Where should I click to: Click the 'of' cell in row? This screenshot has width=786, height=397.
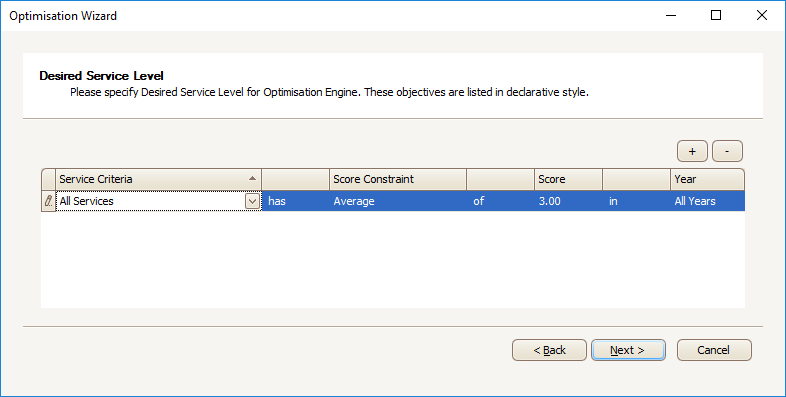click(x=500, y=201)
